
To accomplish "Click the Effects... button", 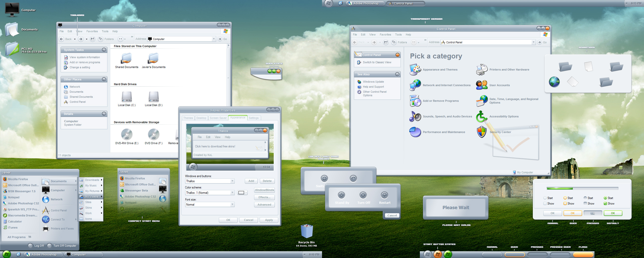I will point(264,197).
